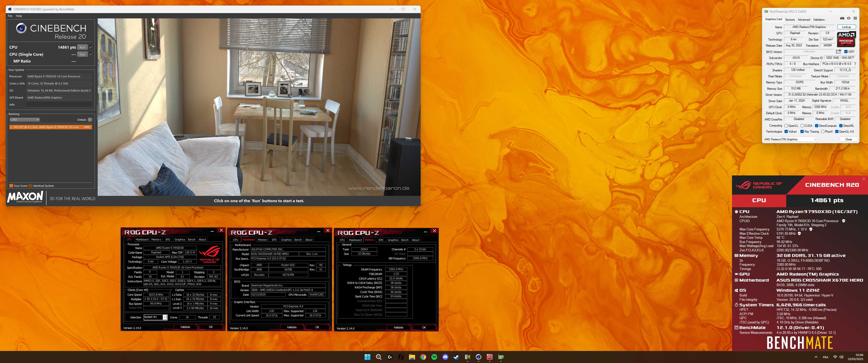
Task: Click the clock showing 10/03/2025
Action: tap(856, 357)
